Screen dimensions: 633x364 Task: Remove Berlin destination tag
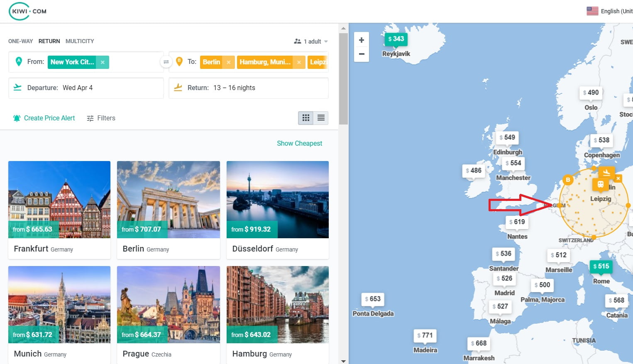[x=228, y=62]
